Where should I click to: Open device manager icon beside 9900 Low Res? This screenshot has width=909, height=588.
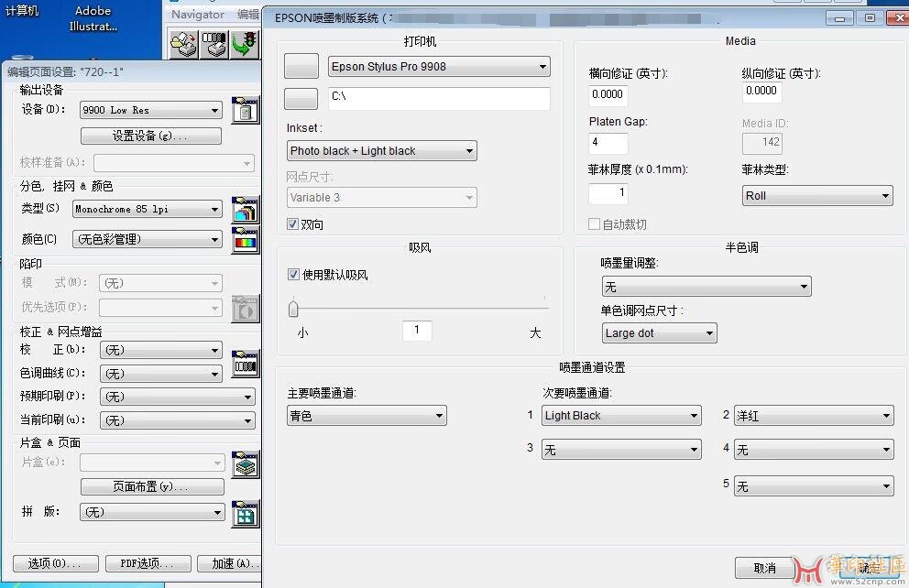pos(246,110)
